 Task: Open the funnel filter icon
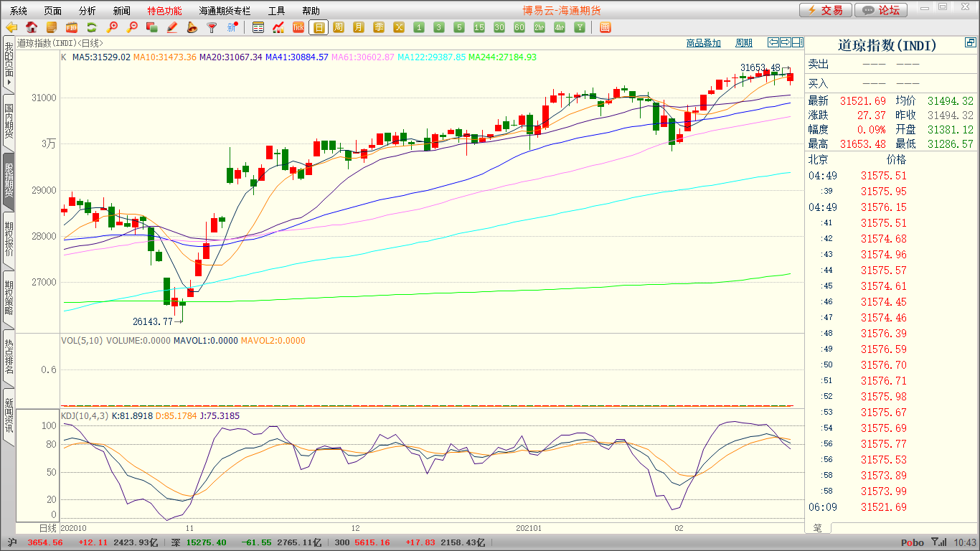pyautogui.click(x=212, y=27)
